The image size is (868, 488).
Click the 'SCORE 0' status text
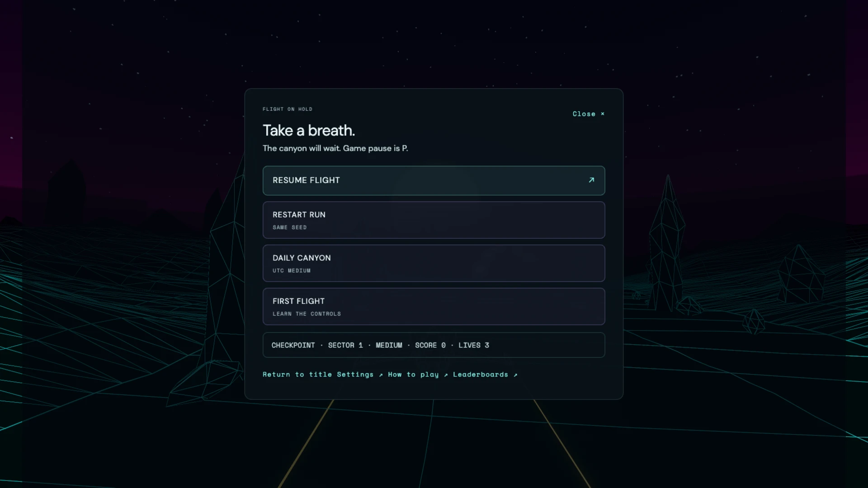coord(430,345)
